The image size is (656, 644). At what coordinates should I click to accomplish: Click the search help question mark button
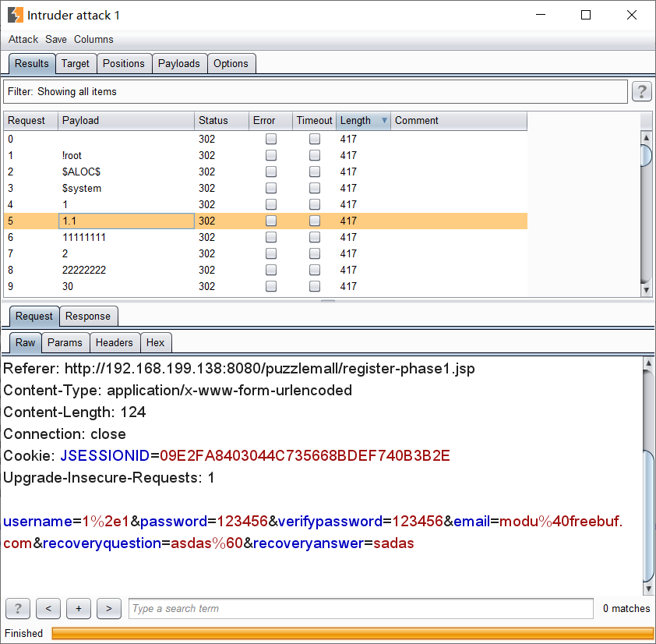click(x=18, y=608)
